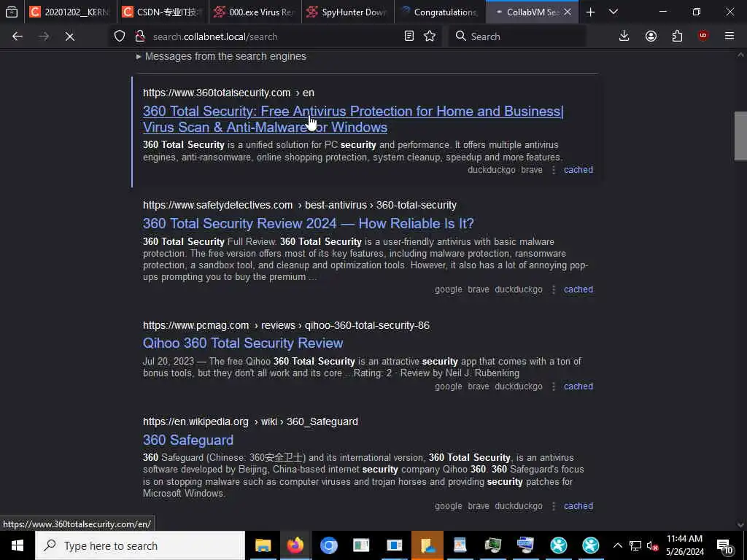Open a new browser tab
The image size is (747, 560).
point(590,12)
